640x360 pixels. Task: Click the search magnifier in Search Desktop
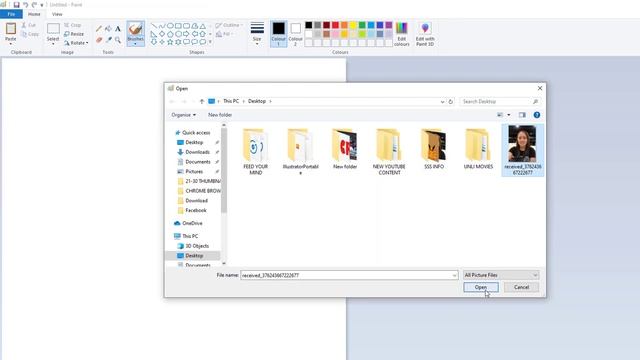535,101
